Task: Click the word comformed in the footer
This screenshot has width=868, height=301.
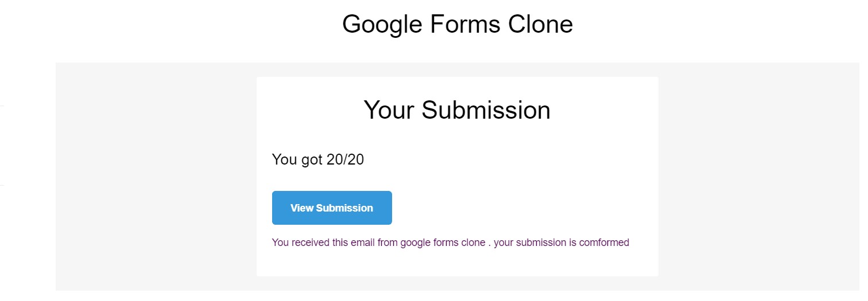Action: click(x=604, y=243)
